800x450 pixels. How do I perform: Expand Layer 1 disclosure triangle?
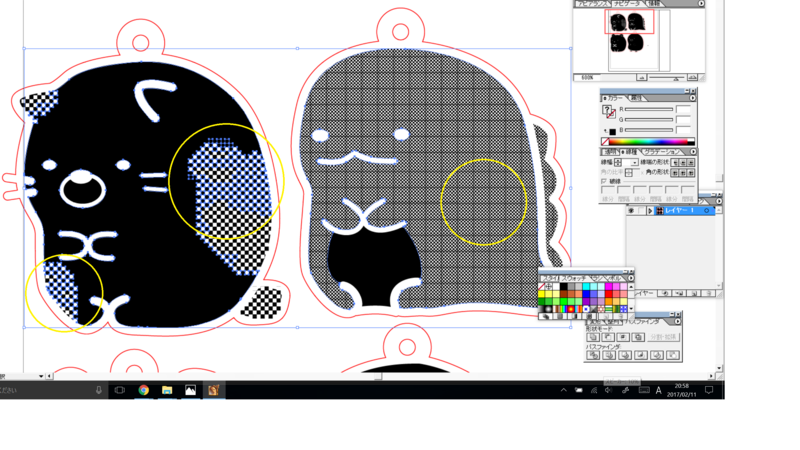pyautogui.click(x=650, y=210)
